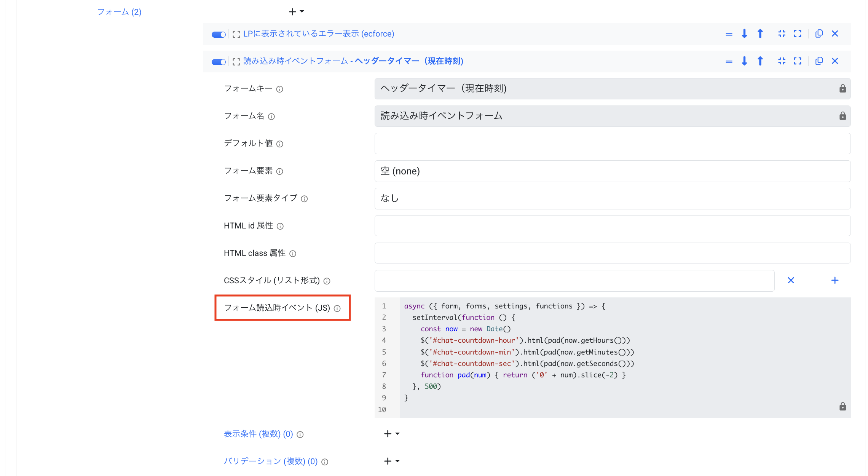Show info for フォームキー
The width and height of the screenshot is (868, 476).
click(279, 89)
